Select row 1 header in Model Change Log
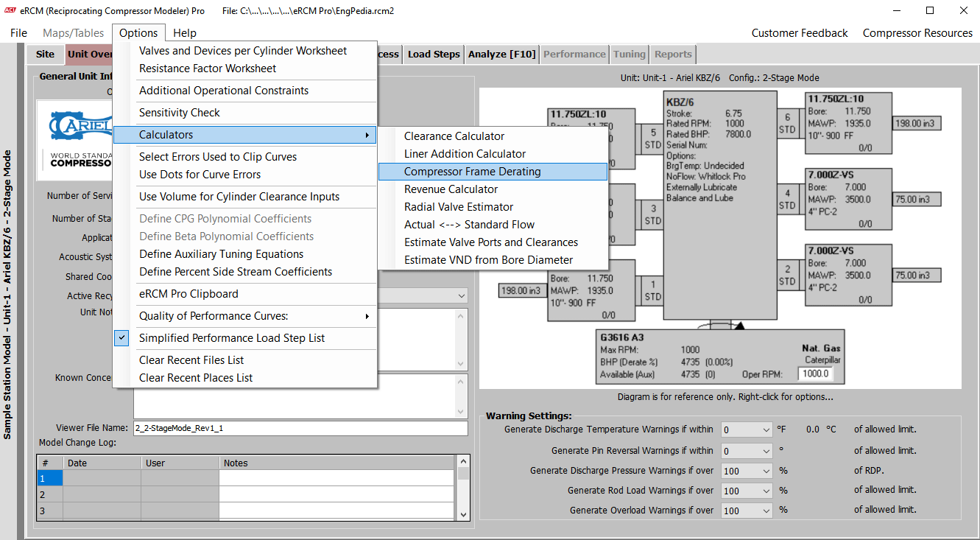 click(x=50, y=478)
